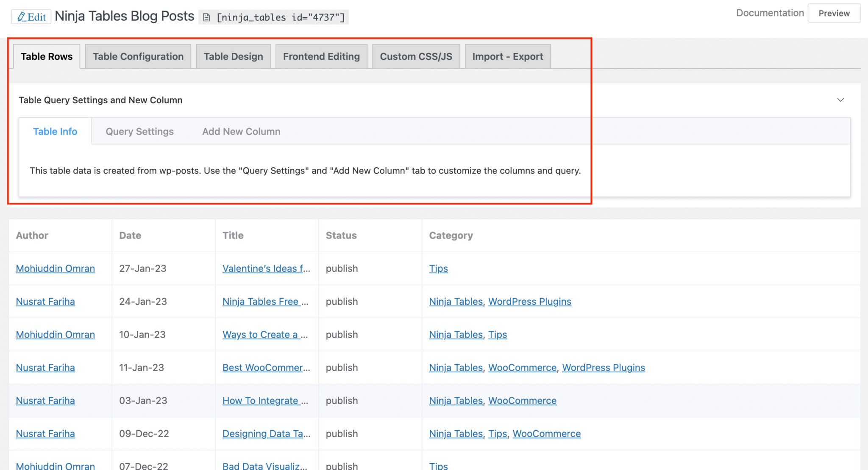Select the Table Rows tab
This screenshot has width=868, height=470.
click(47, 57)
